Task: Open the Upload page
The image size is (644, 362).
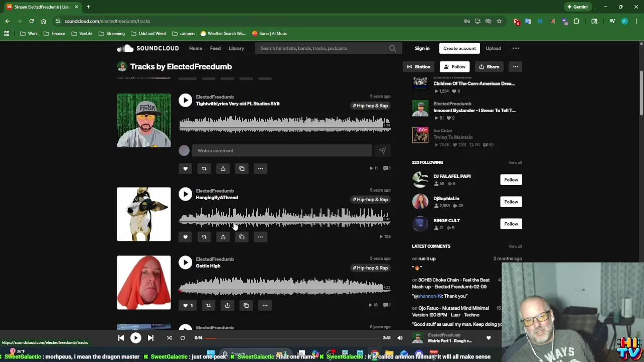Action: [493, 48]
